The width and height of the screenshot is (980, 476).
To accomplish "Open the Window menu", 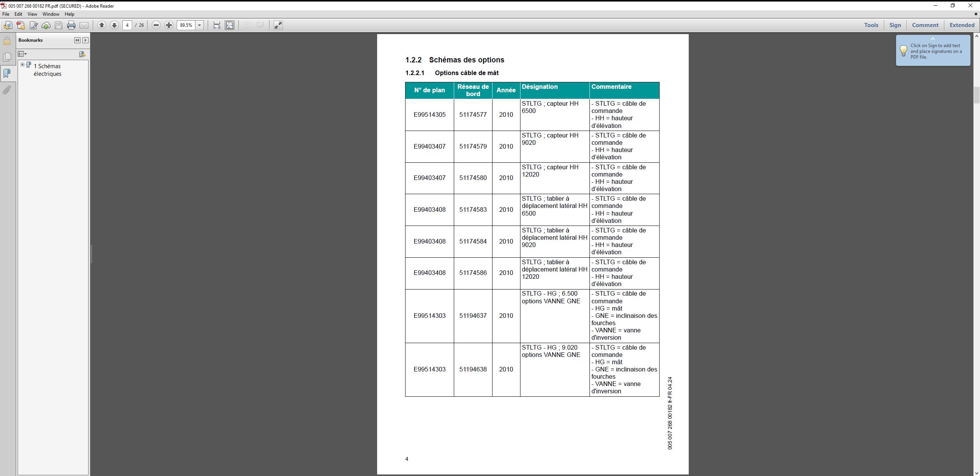I will pyautogui.click(x=51, y=14).
